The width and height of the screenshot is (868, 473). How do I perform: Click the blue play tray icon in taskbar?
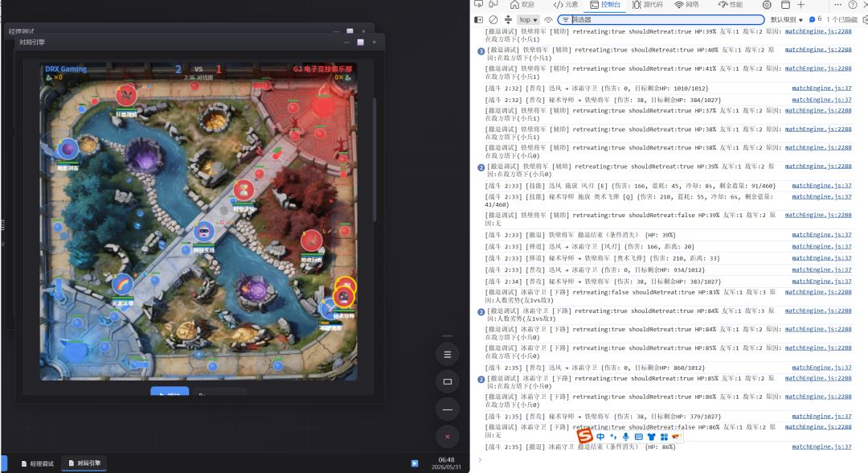415,463
